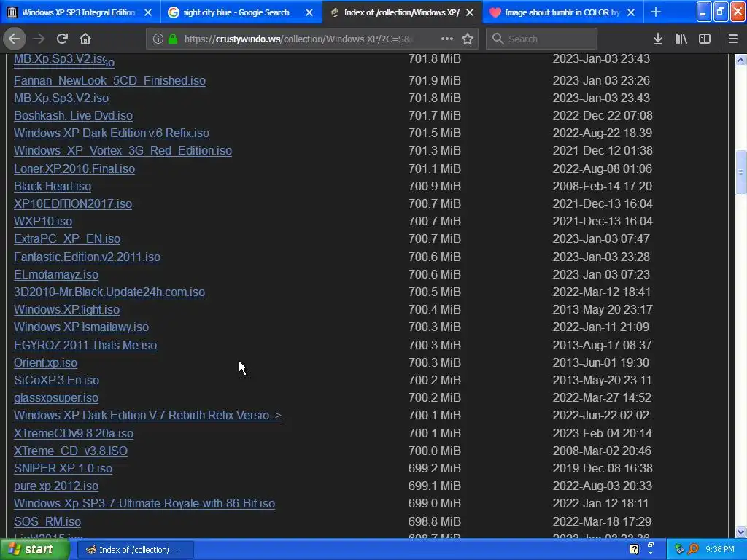Reload the current page
This screenshot has width=747, height=560.
(62, 39)
